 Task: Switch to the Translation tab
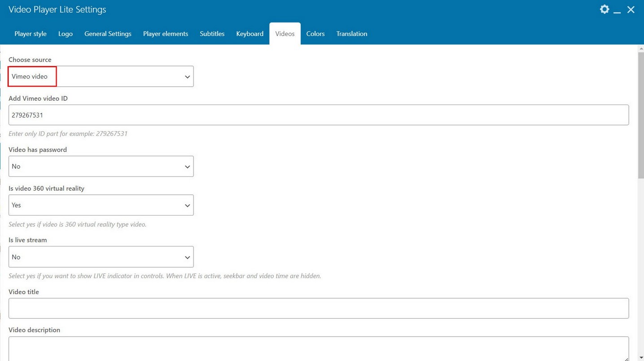point(352,34)
